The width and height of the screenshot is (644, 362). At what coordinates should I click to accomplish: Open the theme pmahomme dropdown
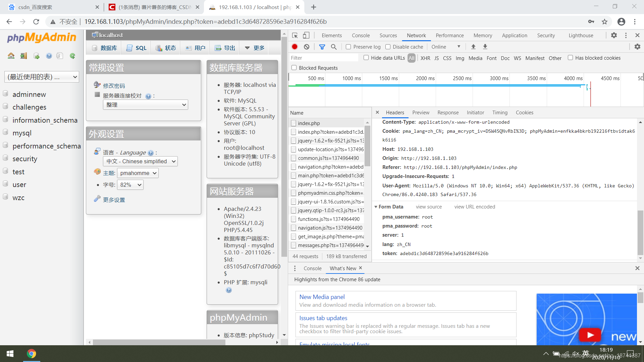pos(138,173)
